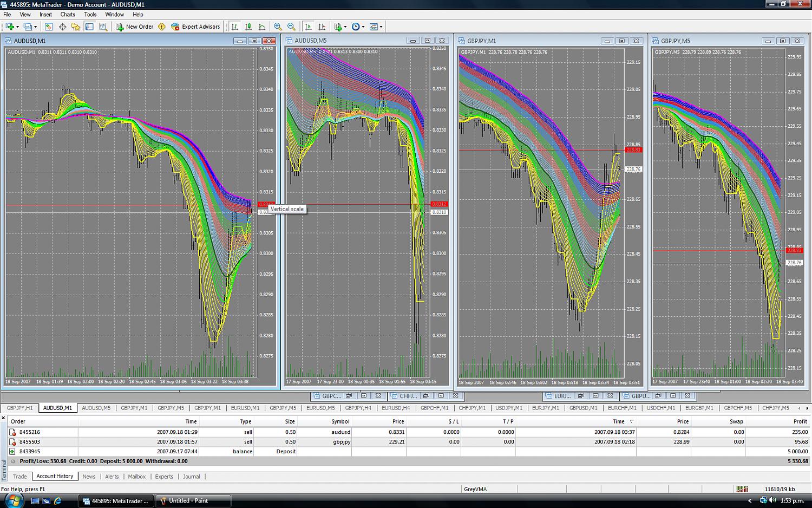Expand the Profiles dropdown arrow

click(x=35, y=27)
